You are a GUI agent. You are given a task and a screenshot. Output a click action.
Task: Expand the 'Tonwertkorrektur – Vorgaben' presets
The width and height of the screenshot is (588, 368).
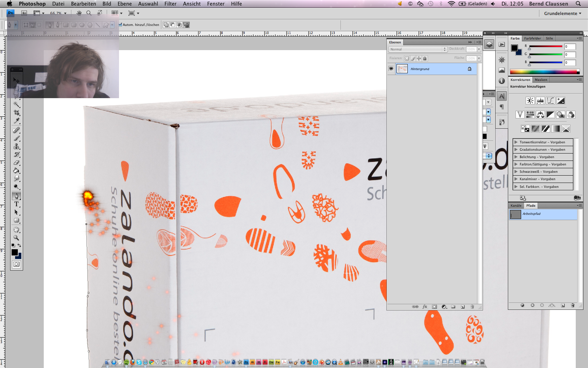(516, 142)
